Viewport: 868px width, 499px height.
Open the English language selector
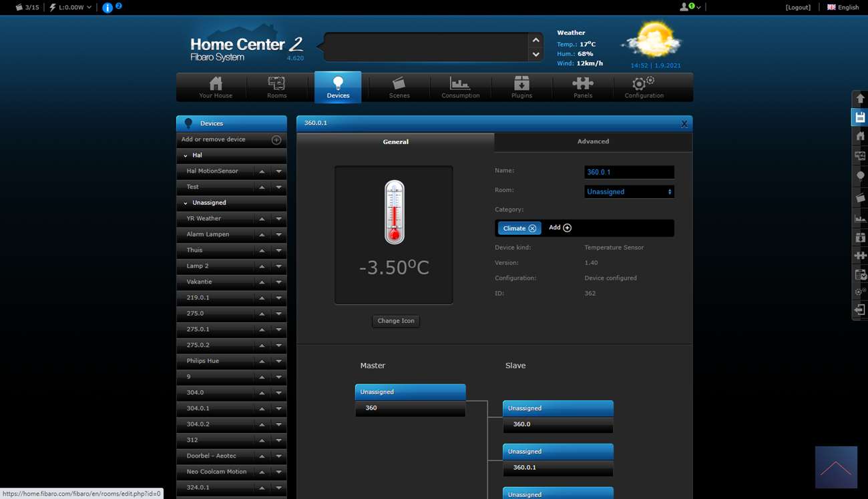(x=843, y=7)
